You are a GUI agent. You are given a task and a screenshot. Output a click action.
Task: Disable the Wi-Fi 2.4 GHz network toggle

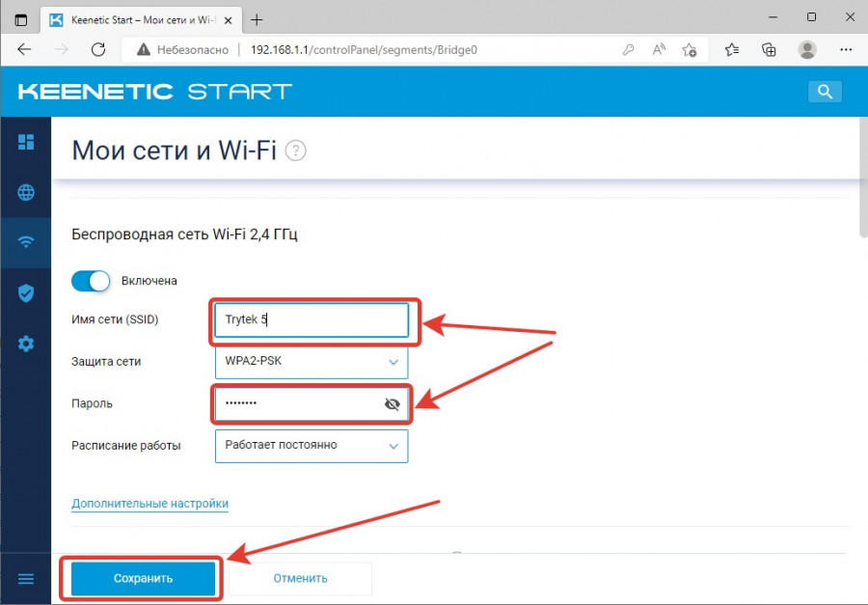click(91, 281)
